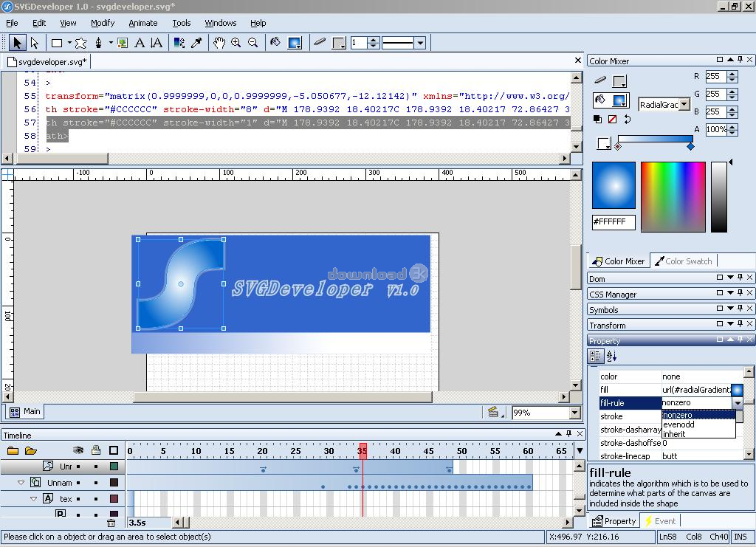Click the #FFFFFF hex color input field
756x547 pixels.
coord(614,221)
